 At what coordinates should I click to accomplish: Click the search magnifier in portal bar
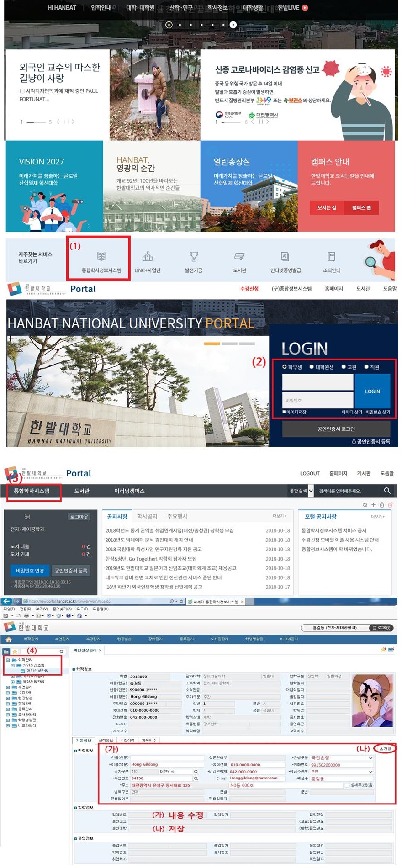[387, 491]
